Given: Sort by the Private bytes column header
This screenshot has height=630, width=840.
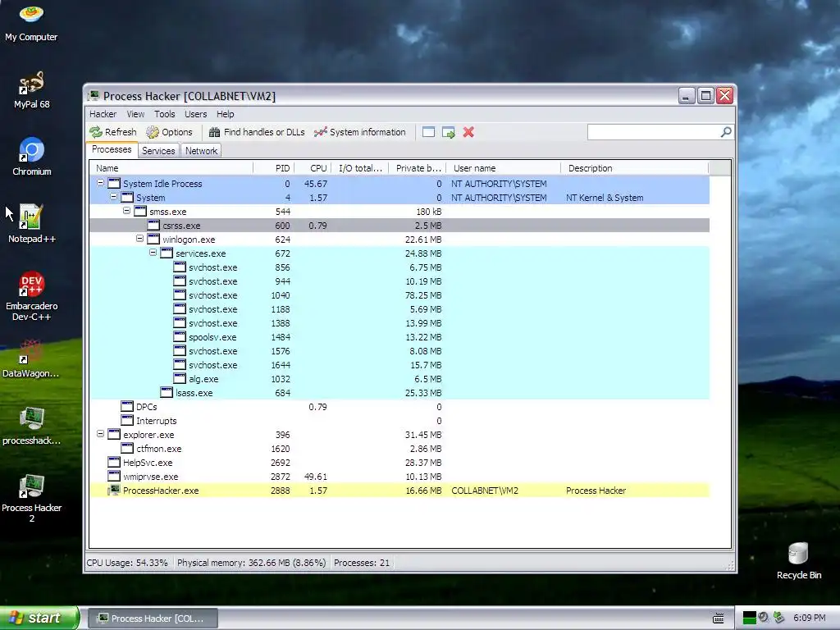Looking at the screenshot, I should pos(418,168).
